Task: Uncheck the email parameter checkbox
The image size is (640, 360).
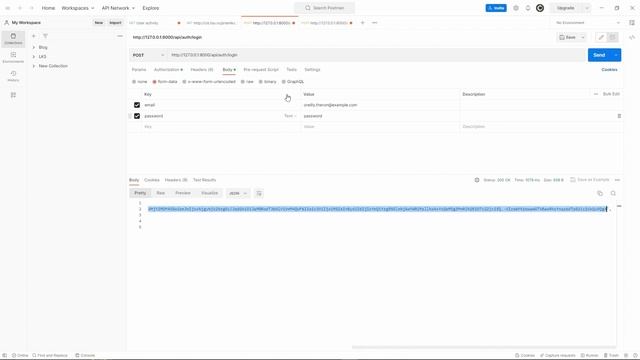Action: pyautogui.click(x=137, y=105)
